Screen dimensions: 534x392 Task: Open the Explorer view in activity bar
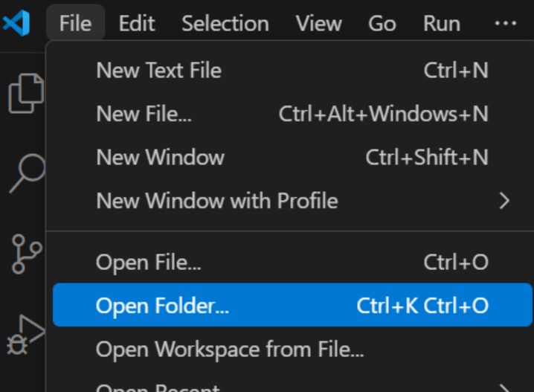tap(26, 93)
